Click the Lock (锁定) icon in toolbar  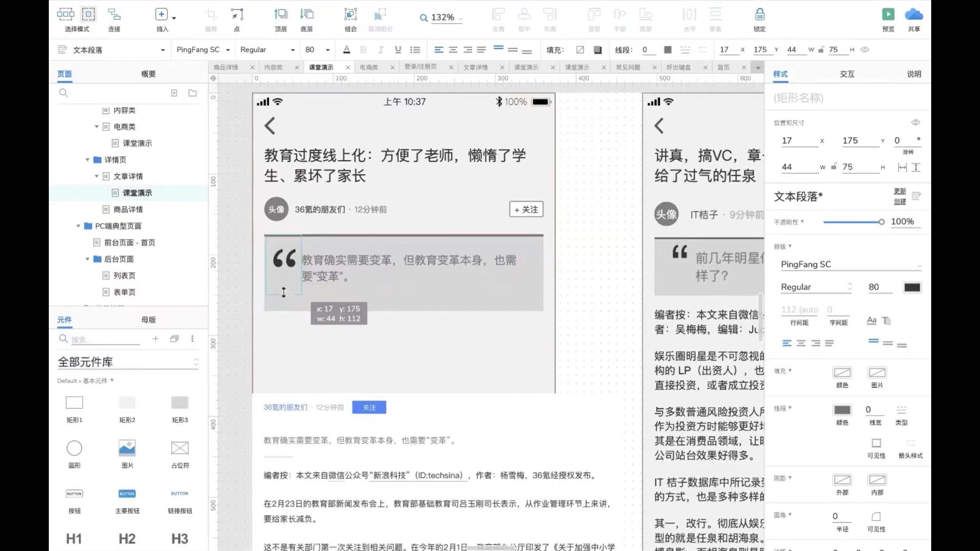[x=759, y=15]
